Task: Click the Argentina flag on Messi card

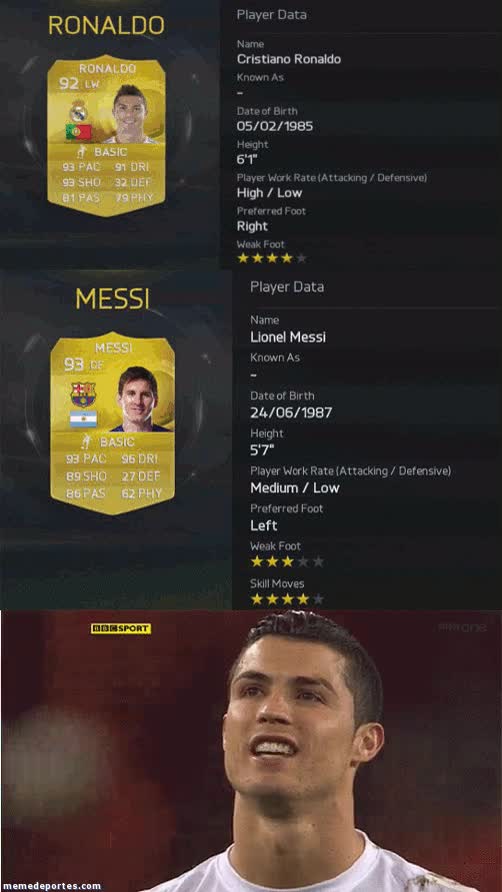Action: pos(83,419)
